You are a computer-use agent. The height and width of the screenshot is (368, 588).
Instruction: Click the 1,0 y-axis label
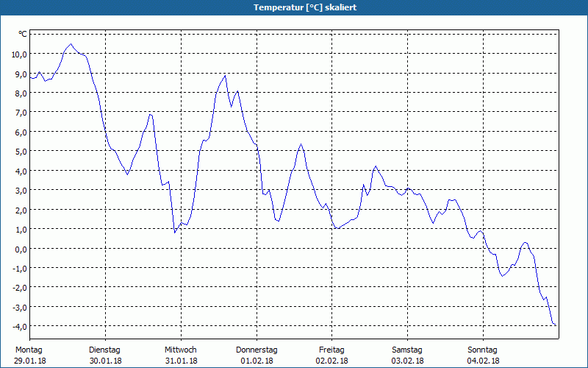point(21,229)
